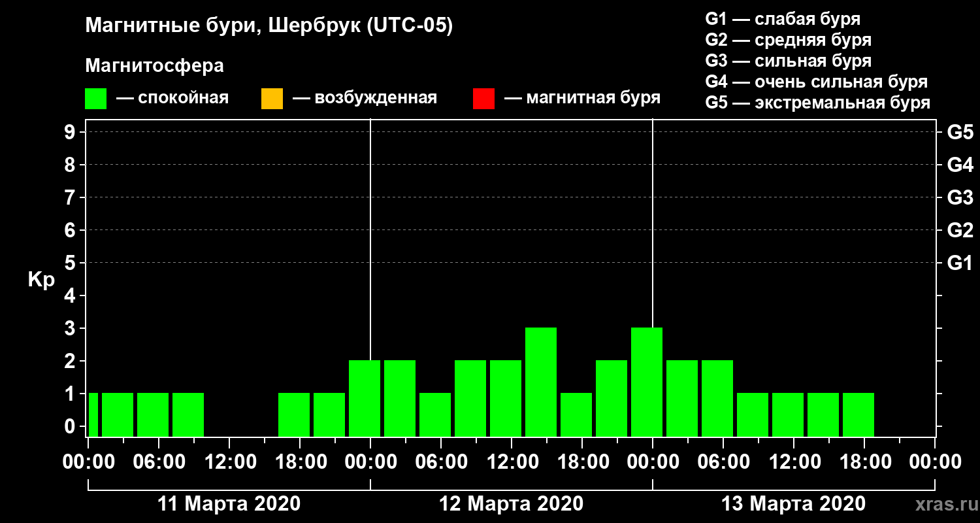The height and width of the screenshot is (523, 980).
Task: Click legend line 'G3 — сильная буря'
Action: coord(788,61)
